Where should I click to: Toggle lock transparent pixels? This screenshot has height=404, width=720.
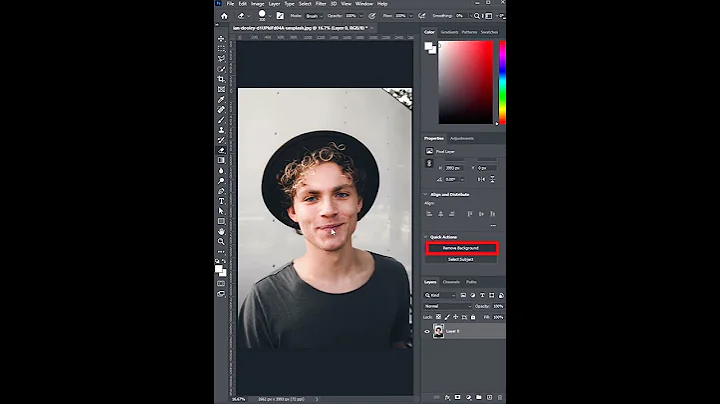(x=439, y=317)
